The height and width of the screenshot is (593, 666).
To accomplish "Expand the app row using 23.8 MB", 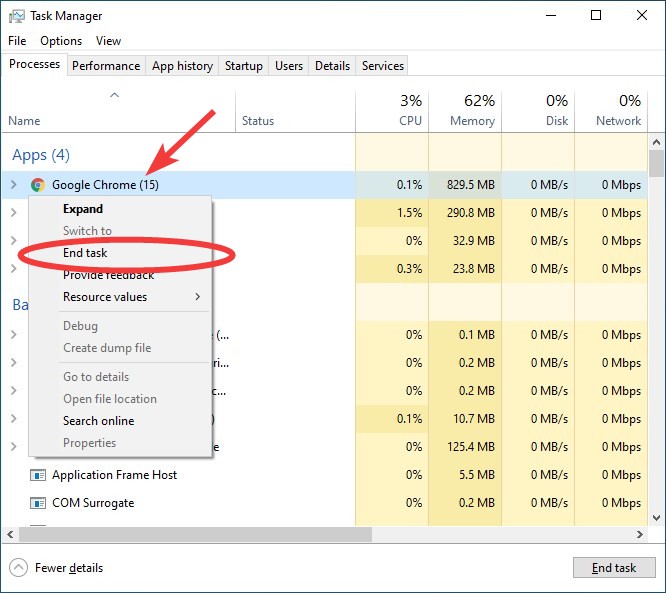I will (x=14, y=268).
